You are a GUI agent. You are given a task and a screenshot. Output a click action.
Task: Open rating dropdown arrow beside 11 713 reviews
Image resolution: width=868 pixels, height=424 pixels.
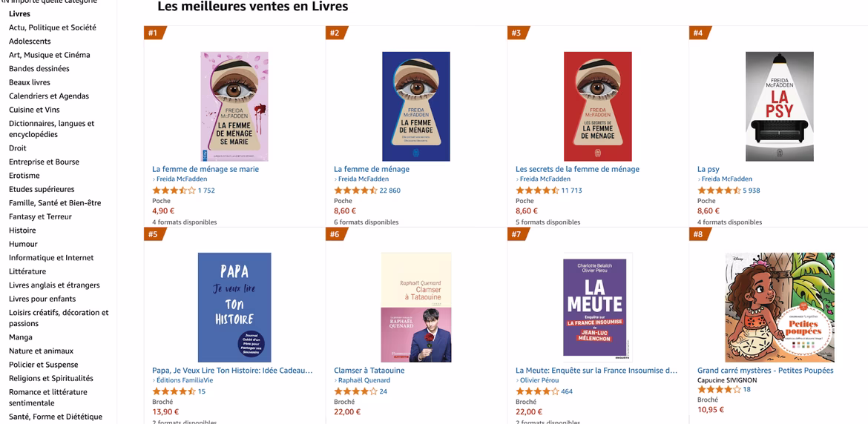557,191
